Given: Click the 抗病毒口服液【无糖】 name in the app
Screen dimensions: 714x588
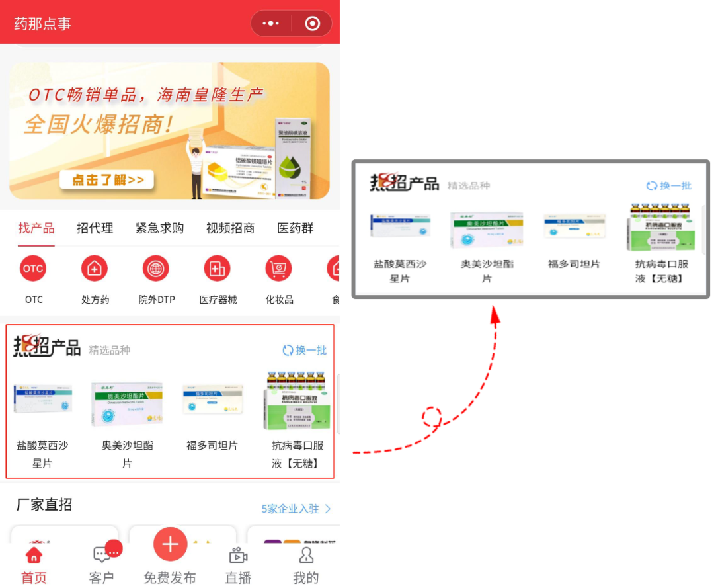Looking at the screenshot, I should click(297, 454).
